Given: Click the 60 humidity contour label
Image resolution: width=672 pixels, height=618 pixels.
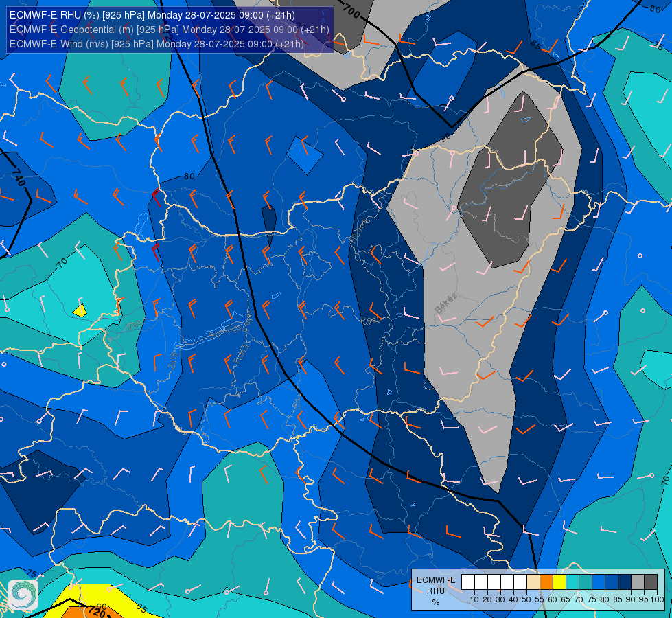Looking at the screenshot, I should (101, 606).
